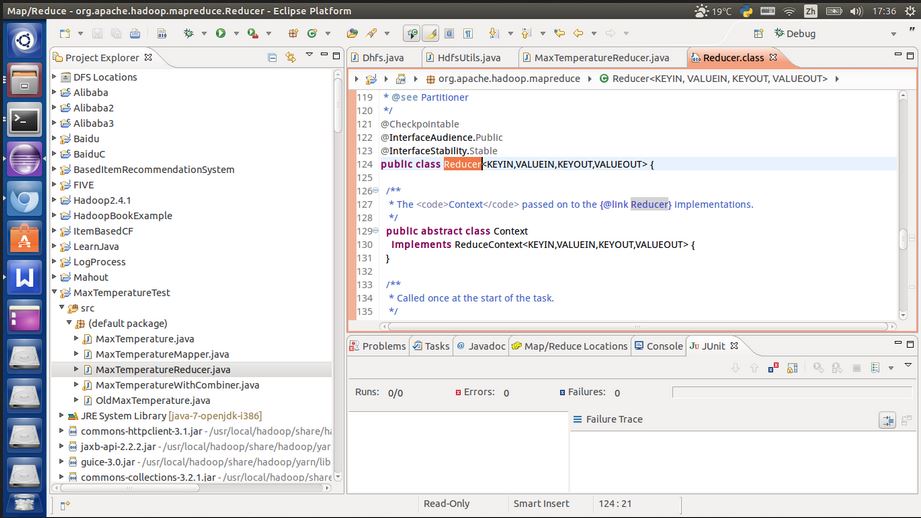Toggle Show Whitespace Characters button
This screenshot has height=518, width=921.
click(468, 33)
